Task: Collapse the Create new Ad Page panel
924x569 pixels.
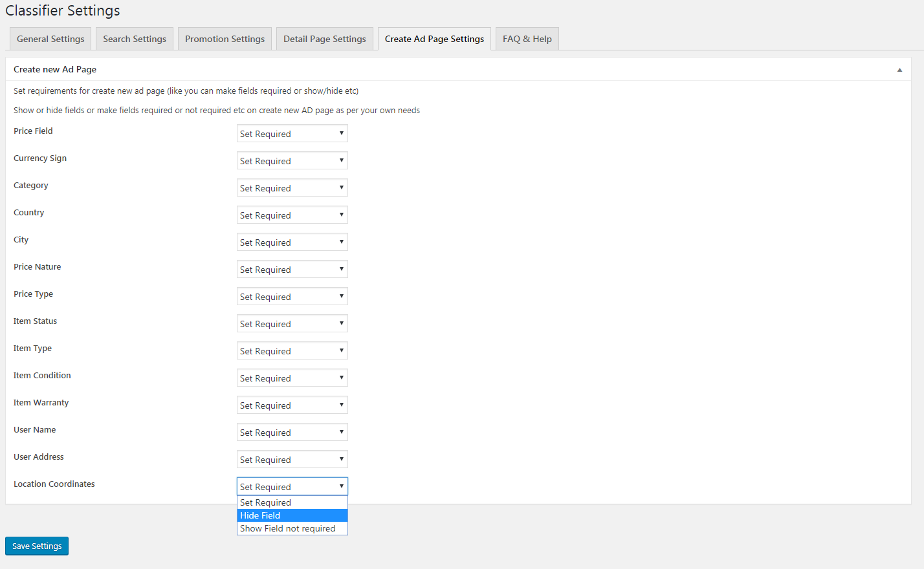Action: click(x=899, y=70)
